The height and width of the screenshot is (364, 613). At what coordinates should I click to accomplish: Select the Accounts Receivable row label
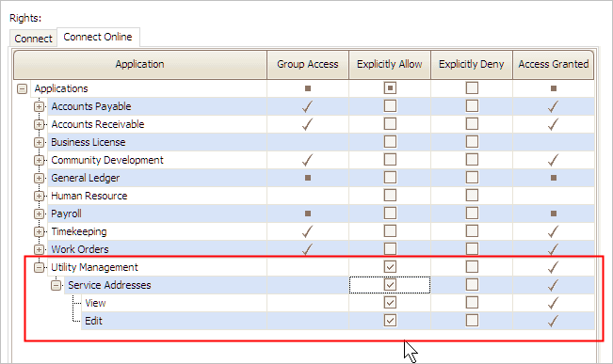(x=98, y=124)
